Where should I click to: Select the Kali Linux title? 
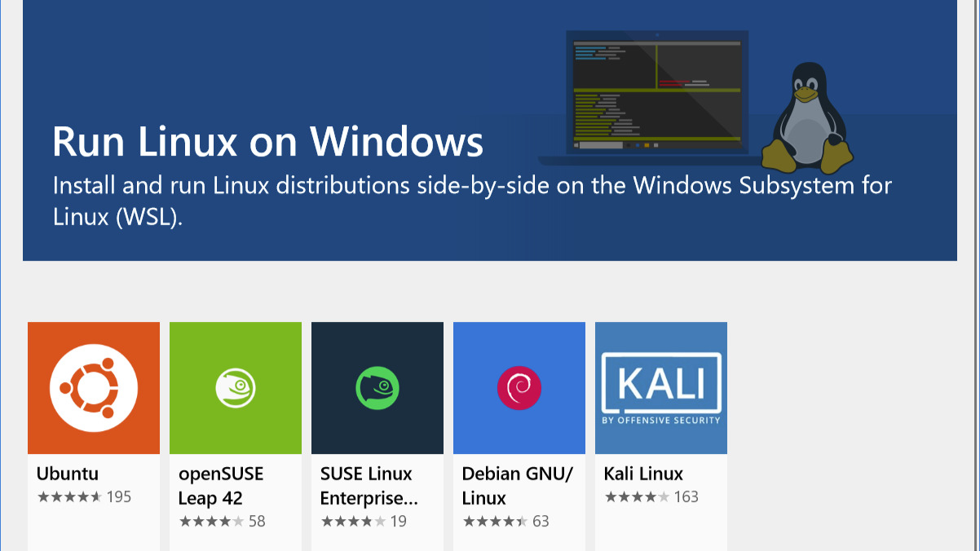643,474
